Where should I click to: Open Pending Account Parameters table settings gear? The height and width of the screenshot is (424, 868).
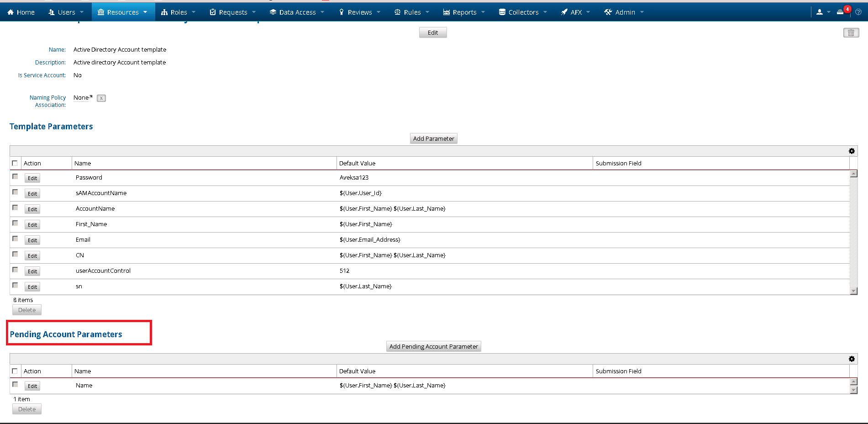tap(852, 359)
